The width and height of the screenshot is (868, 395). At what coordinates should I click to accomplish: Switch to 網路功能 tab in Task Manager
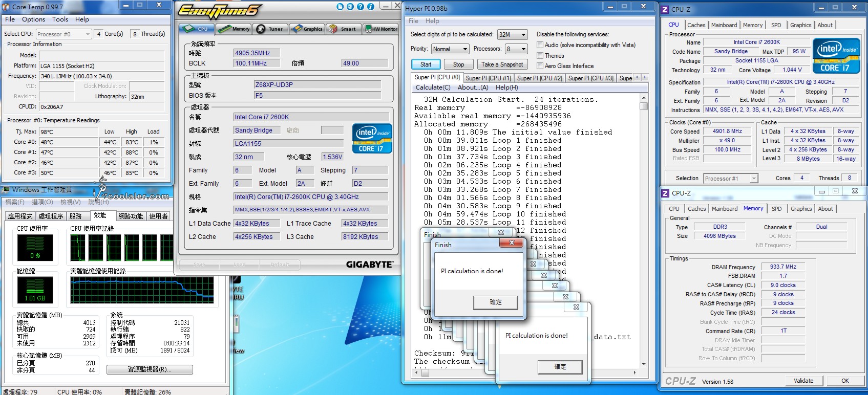tap(131, 216)
